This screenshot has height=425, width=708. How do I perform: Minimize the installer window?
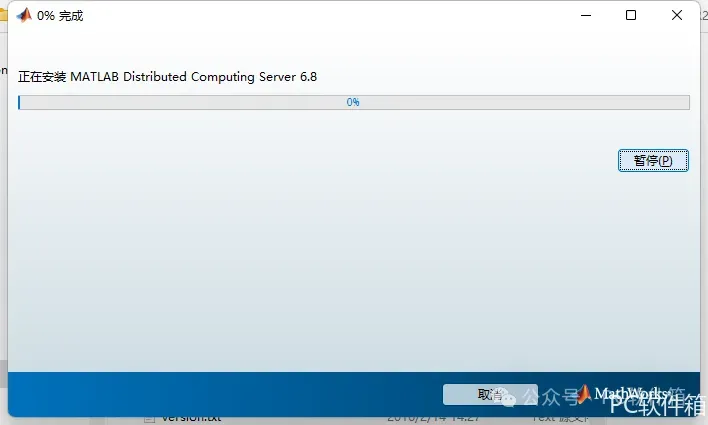[586, 15]
